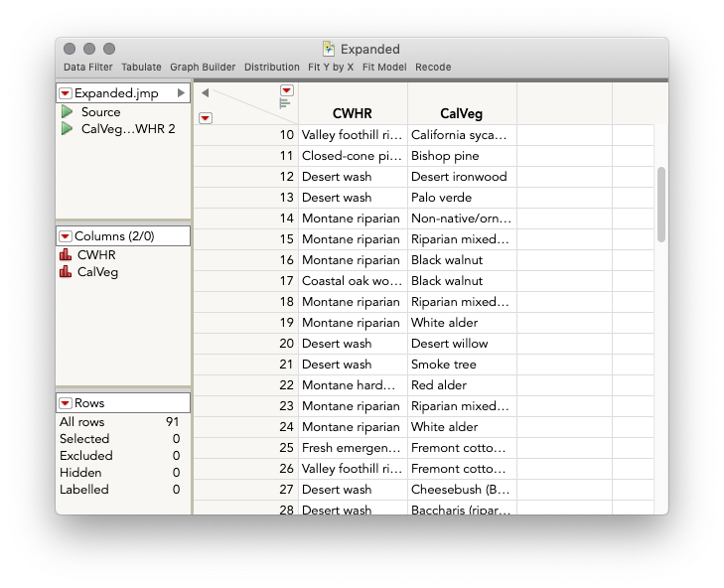
Task: Select the CWHR column header
Action: click(353, 113)
